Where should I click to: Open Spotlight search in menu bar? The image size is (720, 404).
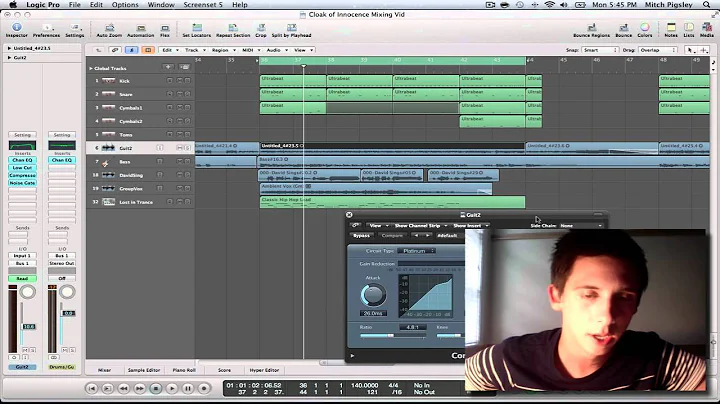707,5
